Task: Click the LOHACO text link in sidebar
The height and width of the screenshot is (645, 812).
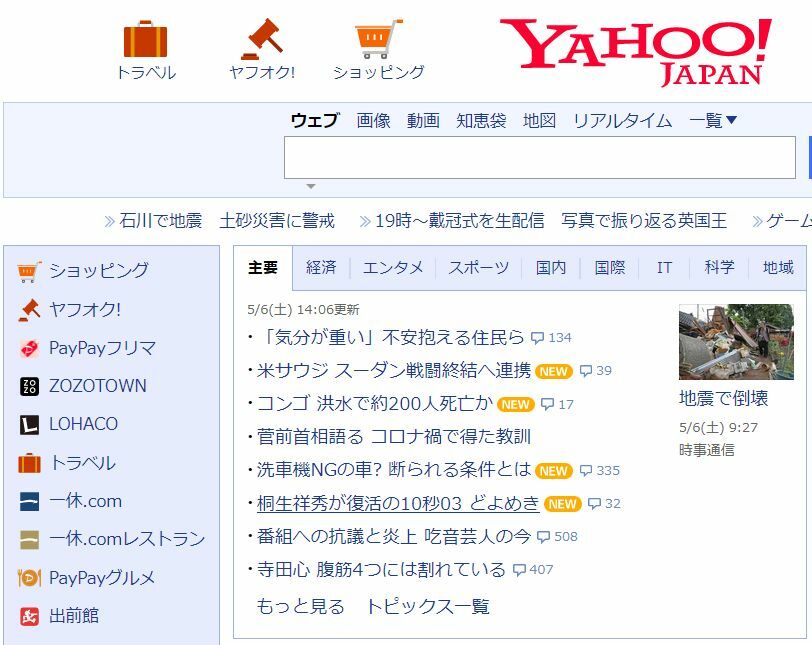Action: point(83,424)
